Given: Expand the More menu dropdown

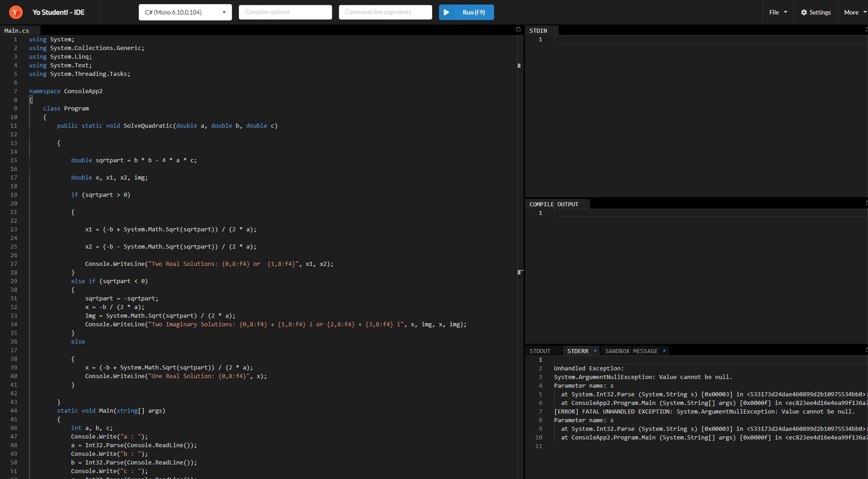Looking at the screenshot, I should (x=855, y=12).
